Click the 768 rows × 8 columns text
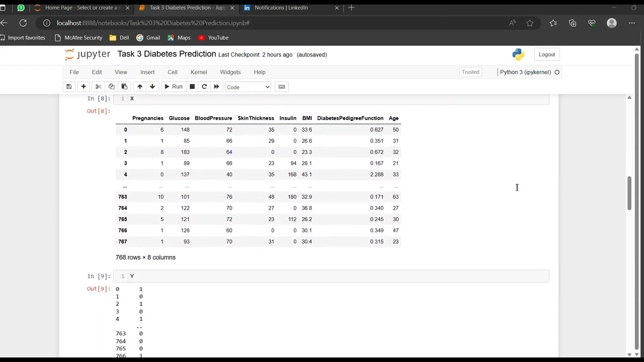 click(145, 257)
